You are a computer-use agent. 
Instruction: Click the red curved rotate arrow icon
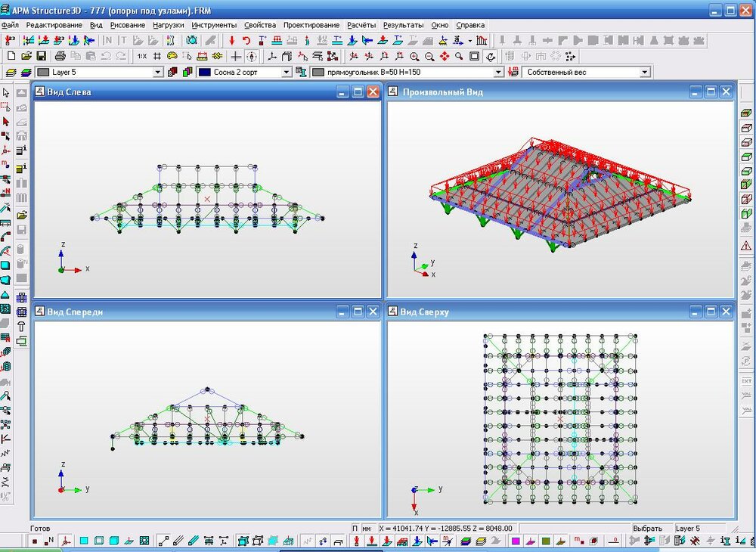click(x=246, y=40)
